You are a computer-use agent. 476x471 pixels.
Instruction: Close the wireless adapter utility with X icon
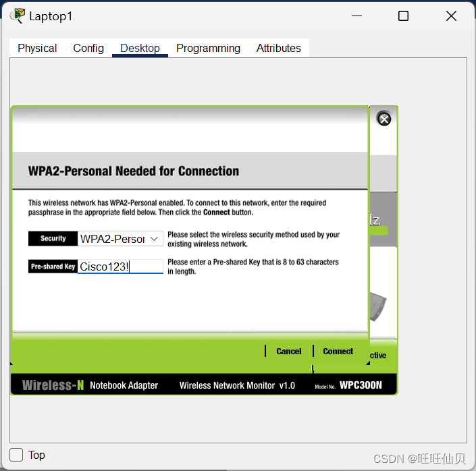pyautogui.click(x=384, y=119)
